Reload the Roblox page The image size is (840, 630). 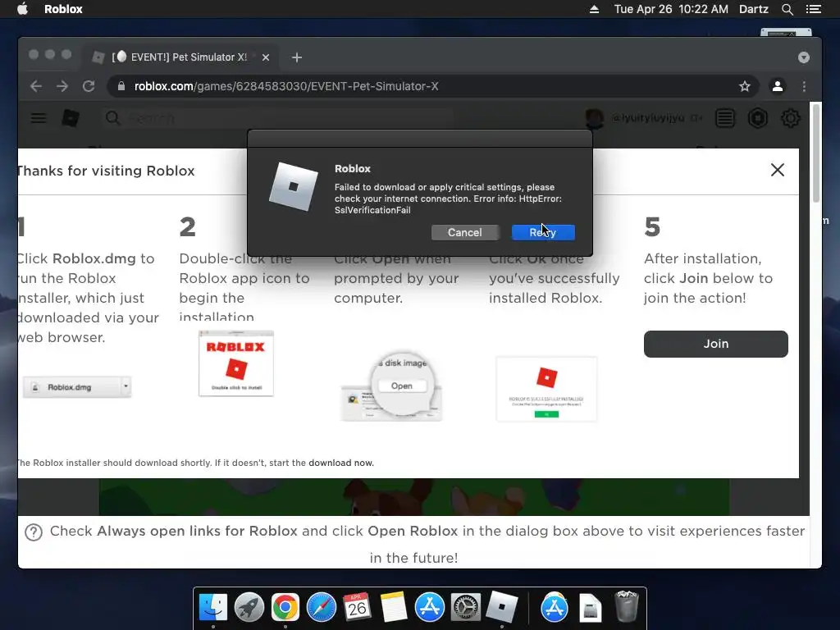[89, 86]
